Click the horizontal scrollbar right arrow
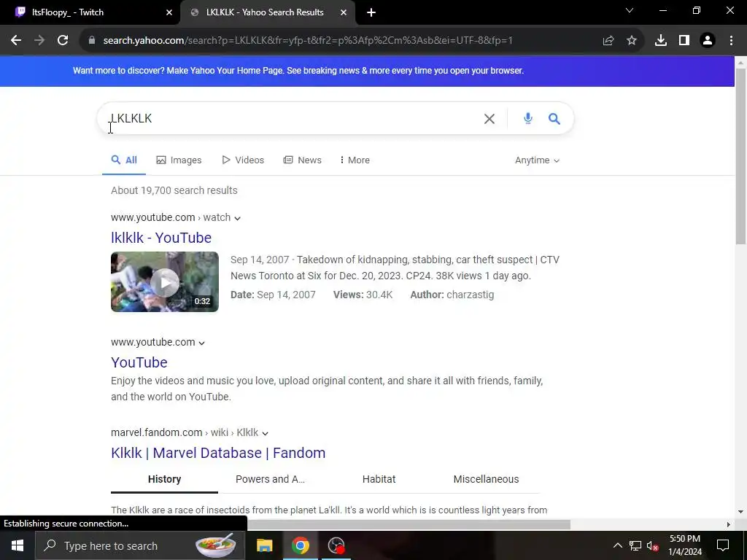747x560 pixels. (729, 524)
